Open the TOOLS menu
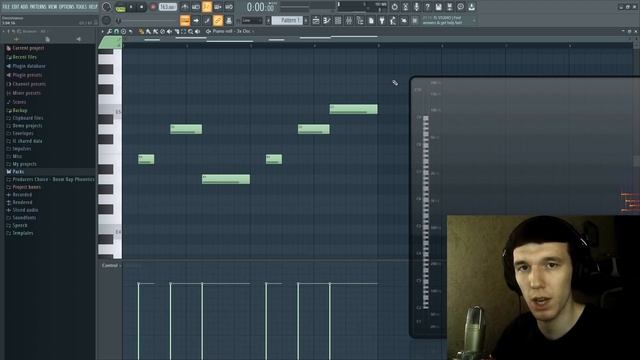This screenshot has height=360, width=640. tap(81, 7)
